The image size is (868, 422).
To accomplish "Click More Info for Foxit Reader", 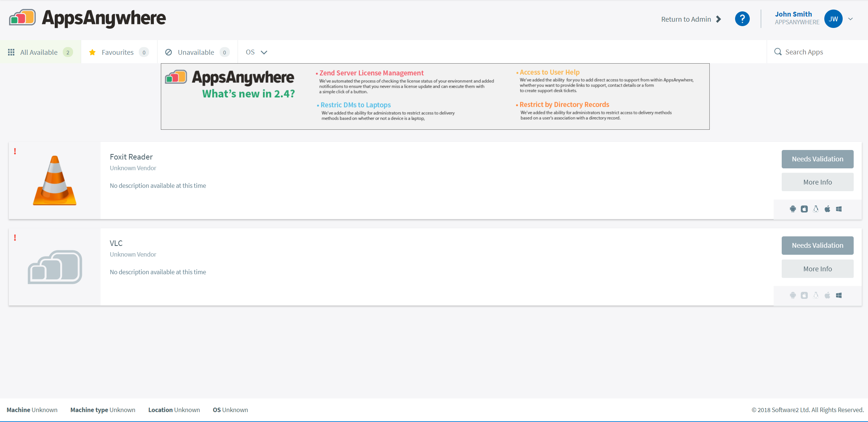I will [818, 182].
